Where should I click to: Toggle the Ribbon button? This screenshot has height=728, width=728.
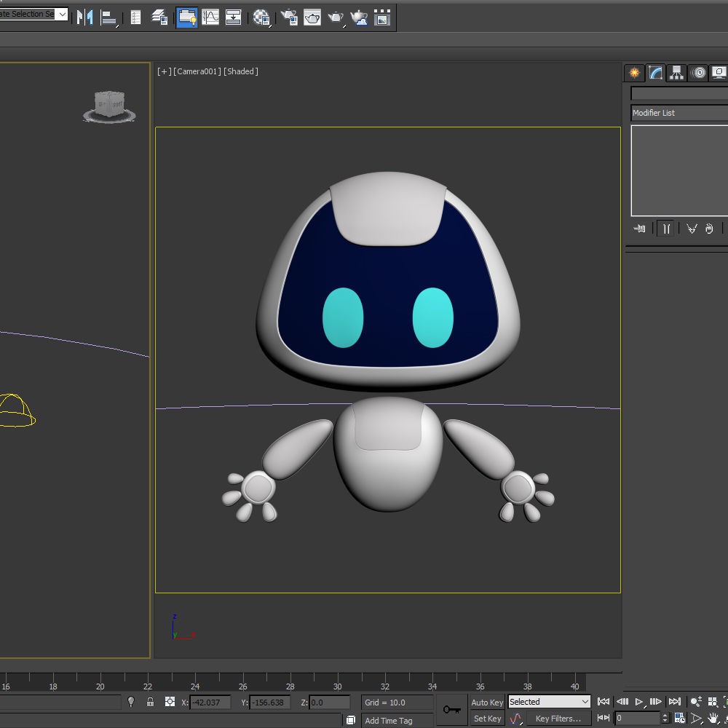[186, 17]
